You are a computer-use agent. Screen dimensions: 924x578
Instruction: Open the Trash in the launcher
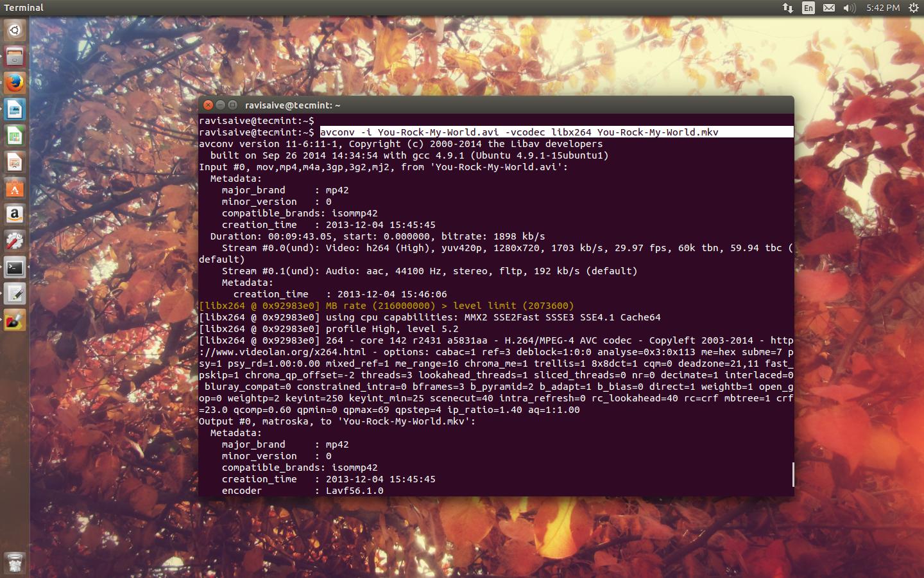pyautogui.click(x=15, y=563)
